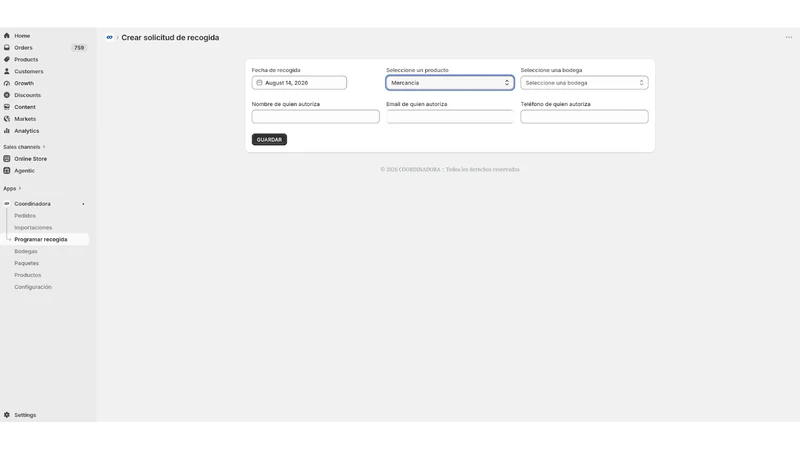Open the Seleccione una bodega dropdown

point(584,83)
